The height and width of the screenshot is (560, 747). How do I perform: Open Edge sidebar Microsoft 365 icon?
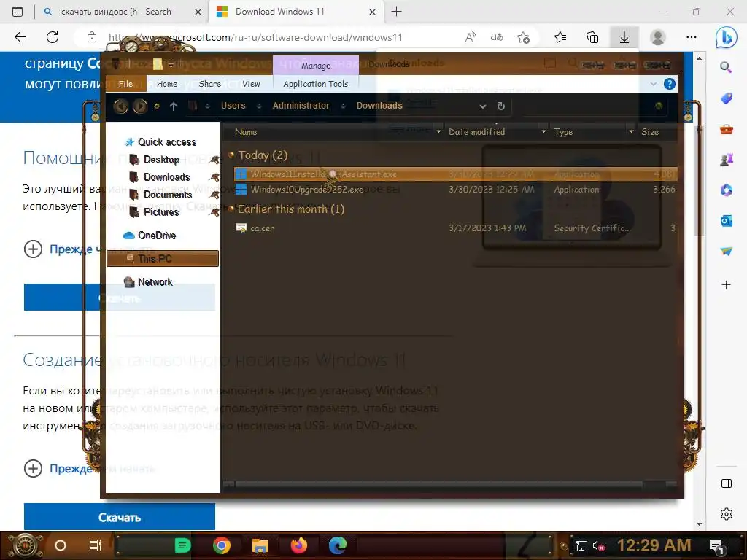tap(726, 190)
